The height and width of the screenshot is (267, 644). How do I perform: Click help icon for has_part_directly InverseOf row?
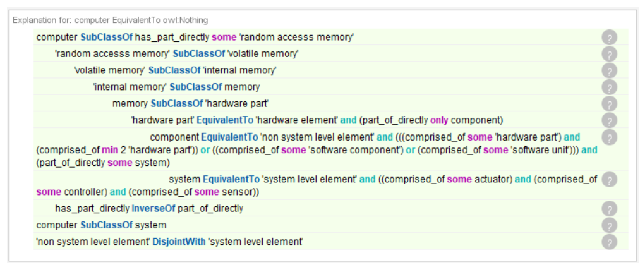(609, 209)
